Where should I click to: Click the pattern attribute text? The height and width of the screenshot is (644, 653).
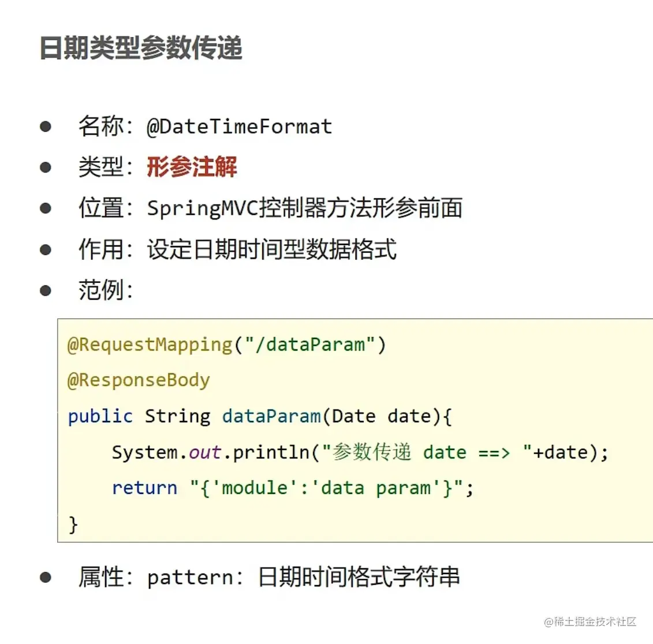point(190,578)
